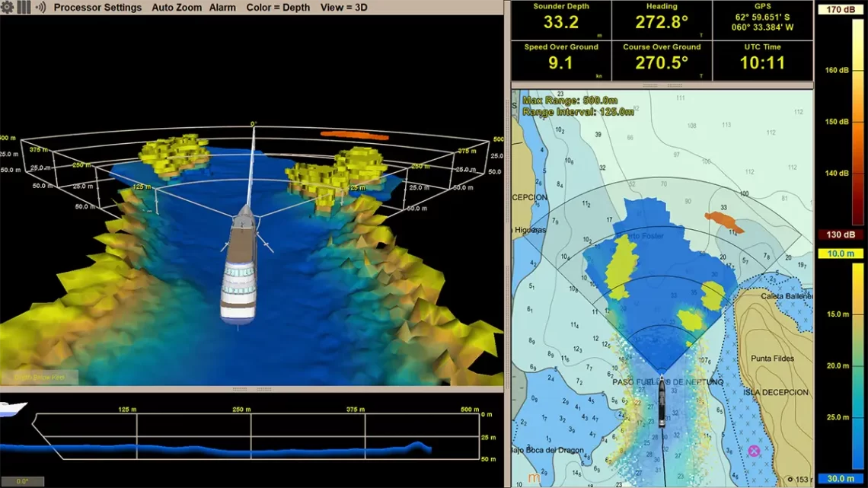Click the UTC Time 10:11 readout
The image size is (868, 488).
762,61
